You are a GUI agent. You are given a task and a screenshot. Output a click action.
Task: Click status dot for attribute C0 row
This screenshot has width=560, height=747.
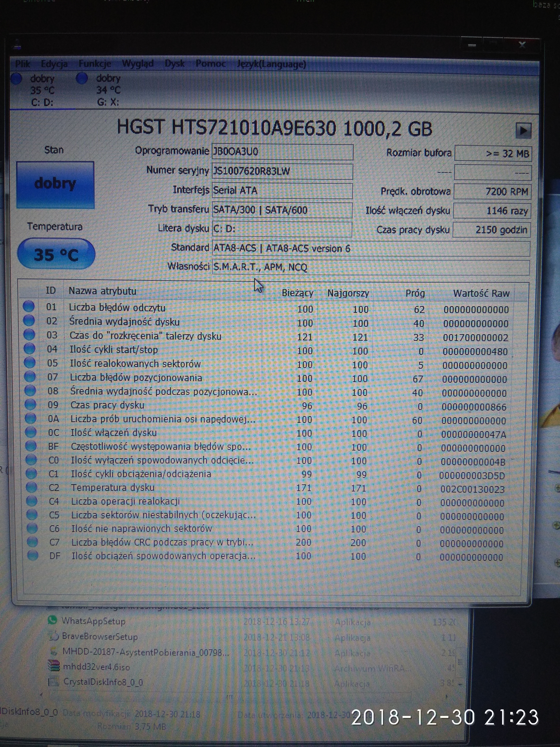[31, 460]
